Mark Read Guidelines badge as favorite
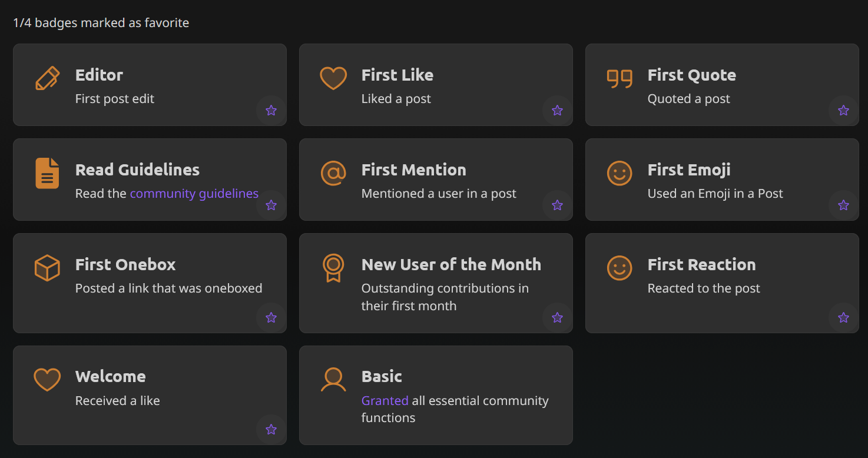 click(271, 205)
